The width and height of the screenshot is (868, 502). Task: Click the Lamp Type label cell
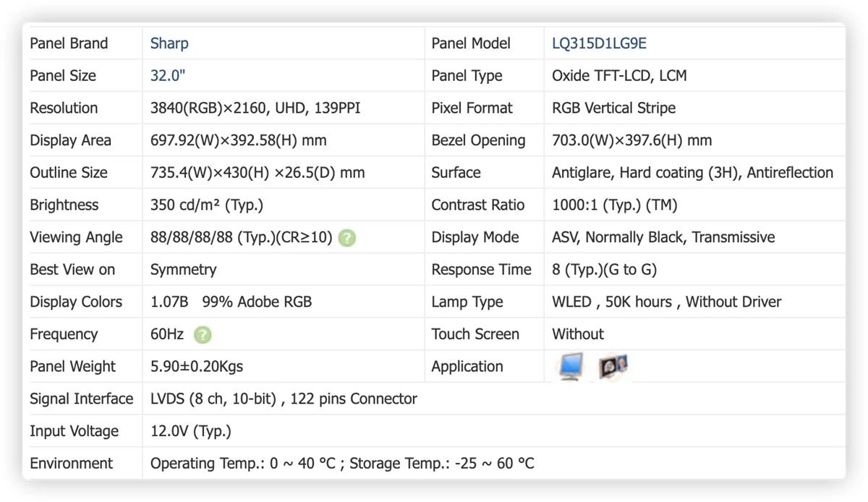(485, 302)
